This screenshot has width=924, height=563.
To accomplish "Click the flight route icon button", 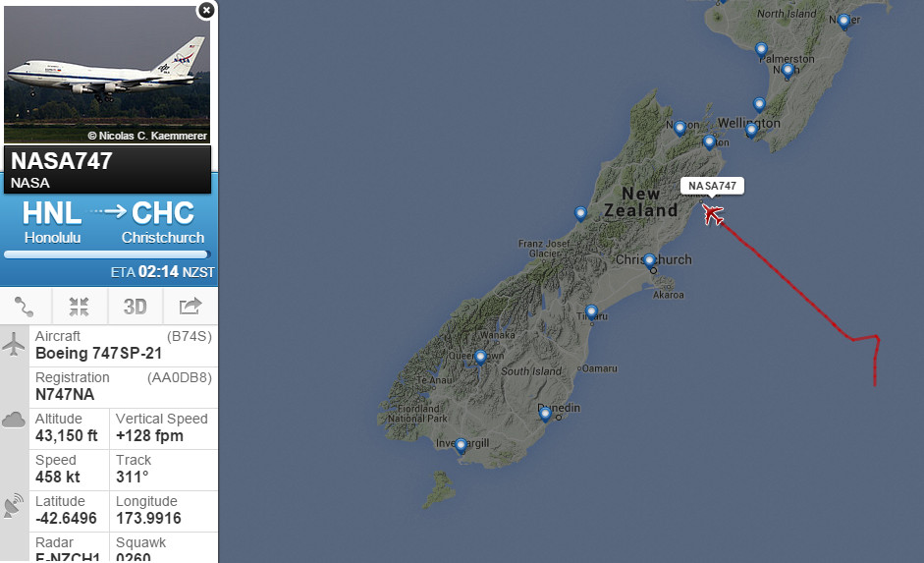I will pyautogui.click(x=25, y=306).
